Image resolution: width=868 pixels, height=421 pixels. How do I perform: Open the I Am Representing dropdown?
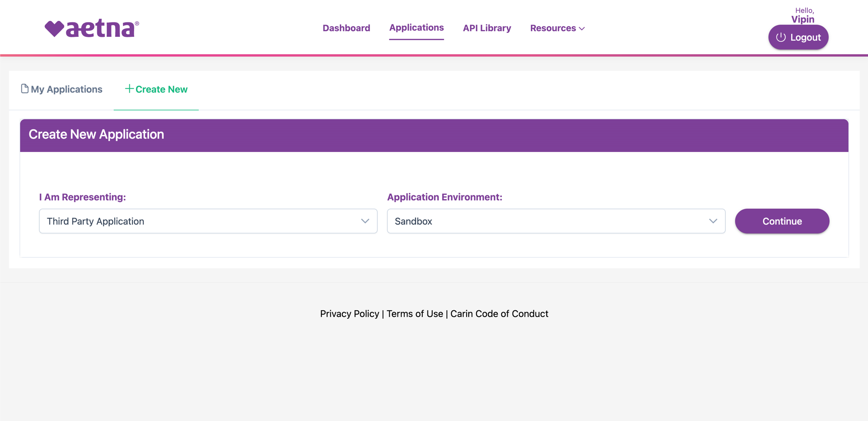[208, 221]
